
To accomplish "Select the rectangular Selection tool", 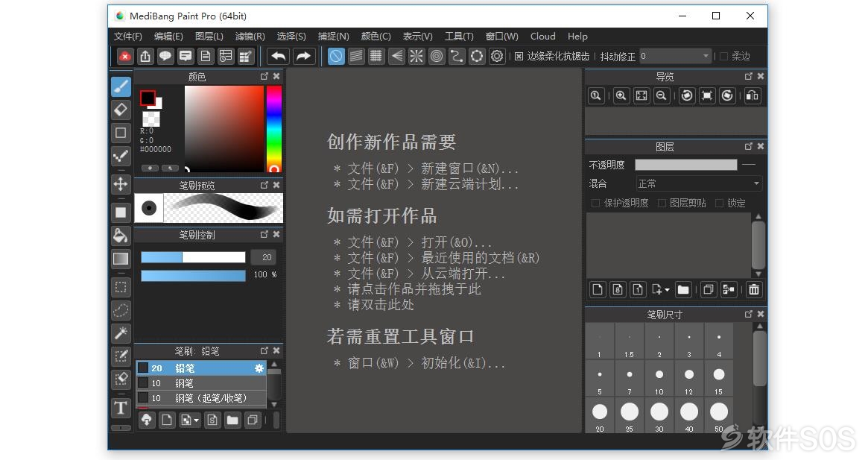I will pyautogui.click(x=121, y=287).
